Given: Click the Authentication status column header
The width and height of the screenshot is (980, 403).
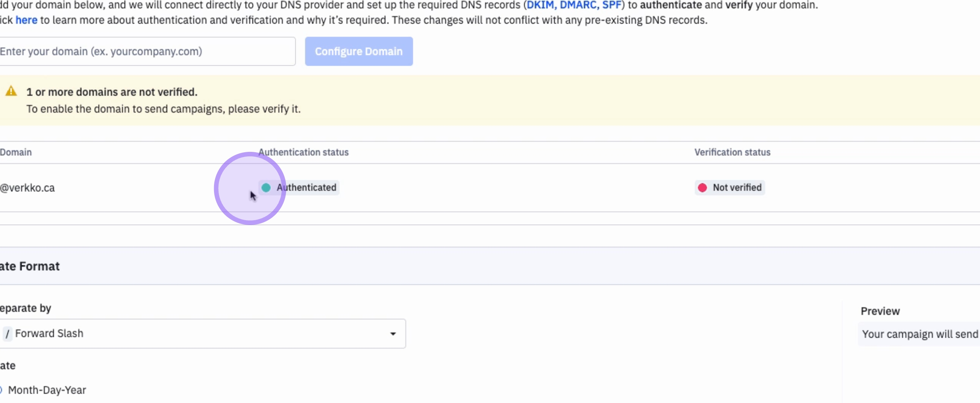Looking at the screenshot, I should pyautogui.click(x=303, y=152).
